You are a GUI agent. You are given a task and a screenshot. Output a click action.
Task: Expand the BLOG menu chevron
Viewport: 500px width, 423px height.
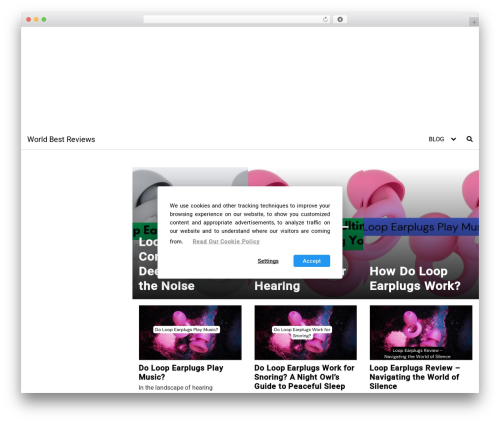coord(453,139)
